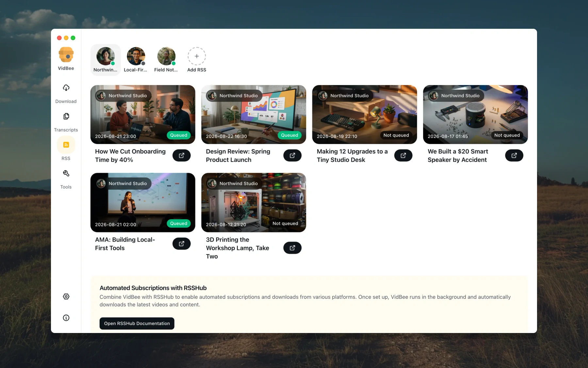Click title "Making 12 Upgrades to a Tiny Studio Desk"

point(352,156)
